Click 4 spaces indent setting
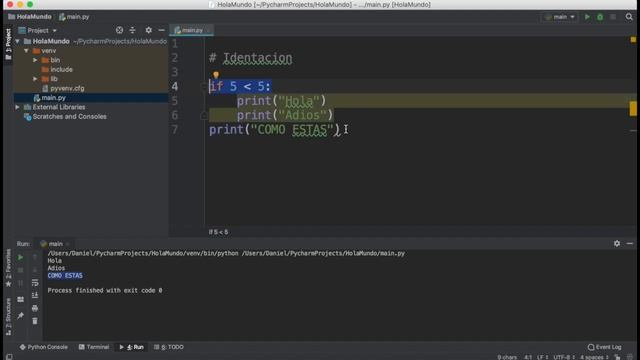This screenshot has height=360, width=640. (594, 357)
